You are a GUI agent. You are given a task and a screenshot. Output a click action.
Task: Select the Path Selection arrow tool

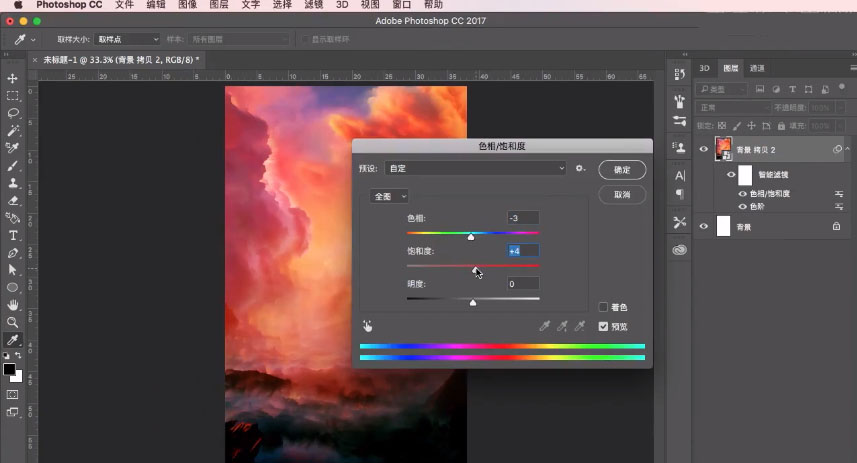tap(13, 270)
